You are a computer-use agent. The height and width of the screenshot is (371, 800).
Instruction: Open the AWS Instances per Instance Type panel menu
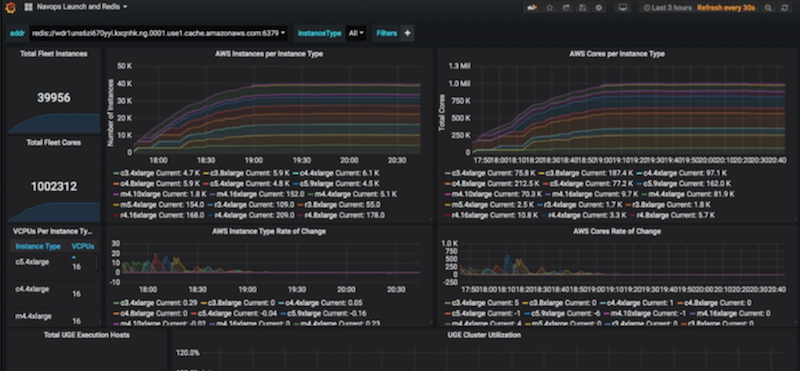[268, 54]
